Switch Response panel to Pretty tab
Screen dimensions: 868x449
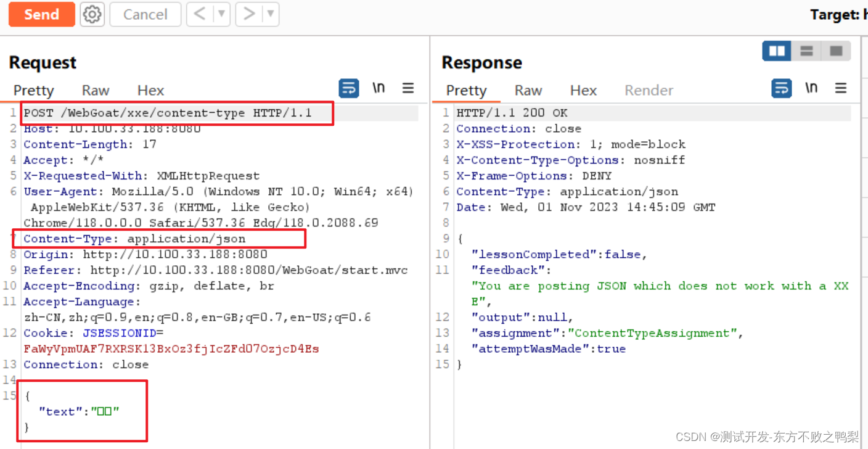tap(467, 91)
